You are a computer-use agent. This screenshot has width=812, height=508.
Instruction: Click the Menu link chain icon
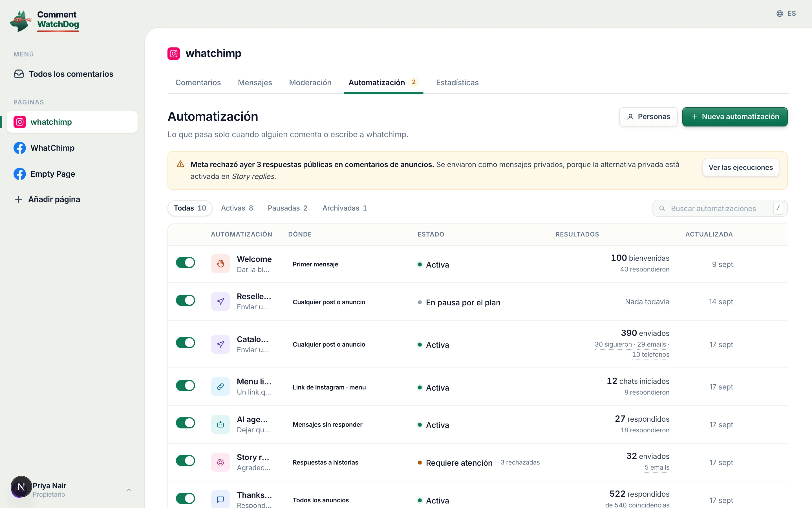tap(220, 387)
